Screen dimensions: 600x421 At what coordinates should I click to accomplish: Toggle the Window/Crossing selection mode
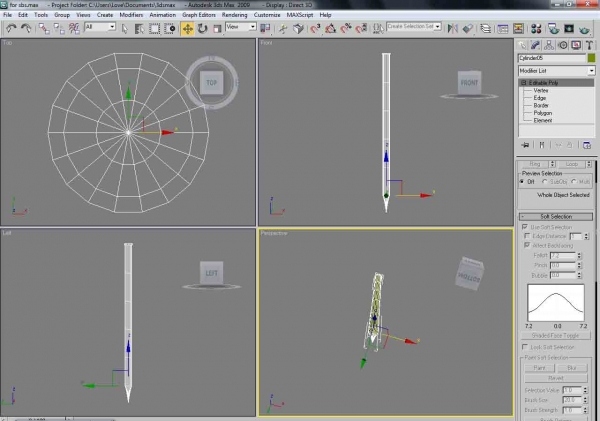tap(170, 28)
